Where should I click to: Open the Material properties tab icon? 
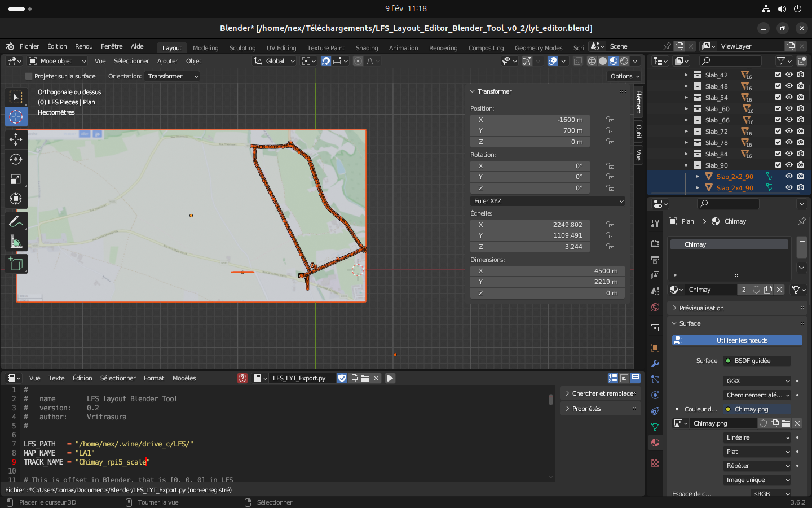(655, 443)
